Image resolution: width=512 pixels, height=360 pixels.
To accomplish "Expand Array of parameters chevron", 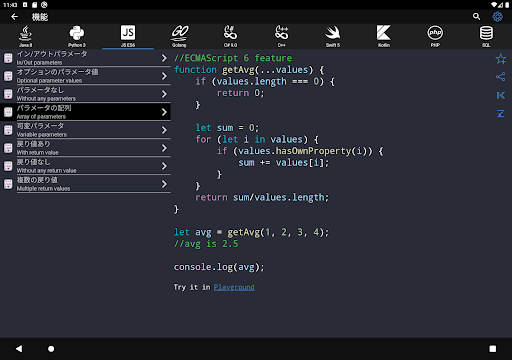I will [x=164, y=112].
